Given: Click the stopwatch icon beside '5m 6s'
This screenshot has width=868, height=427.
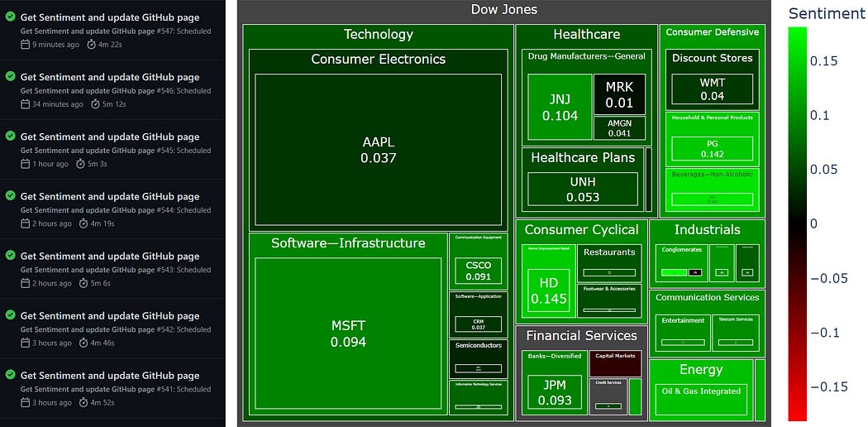Looking at the screenshot, I should pyautogui.click(x=83, y=283).
